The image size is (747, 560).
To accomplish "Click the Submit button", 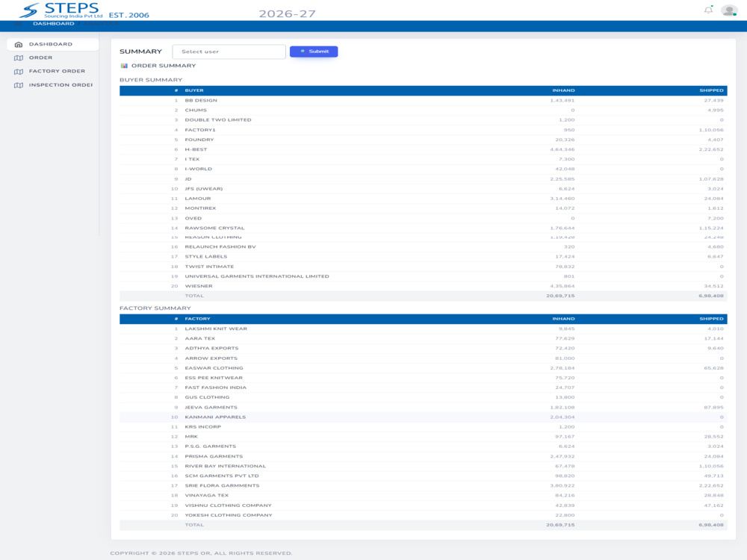I will pos(314,52).
